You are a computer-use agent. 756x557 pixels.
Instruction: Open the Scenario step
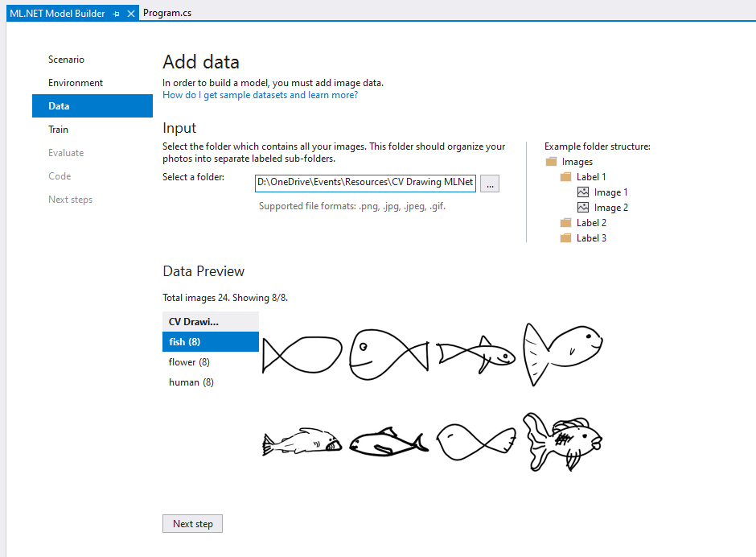66,60
